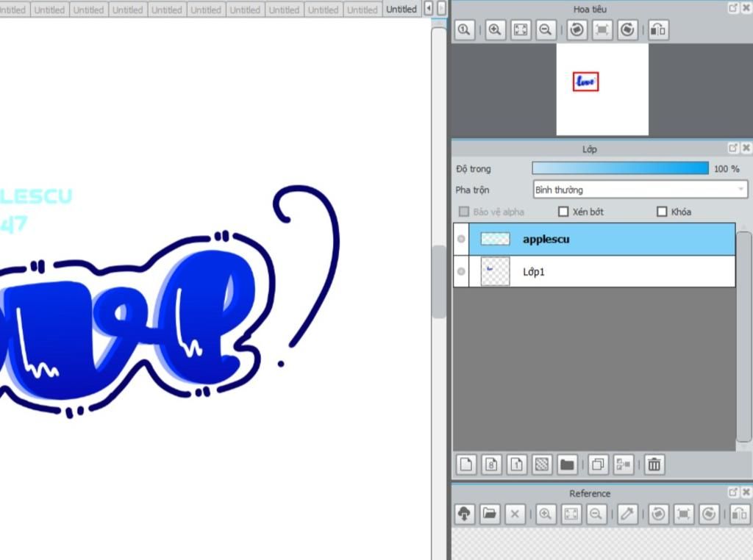This screenshot has width=753, height=560.
Task: Close the Hoa tiêu navigator panel
Action: 746,7
